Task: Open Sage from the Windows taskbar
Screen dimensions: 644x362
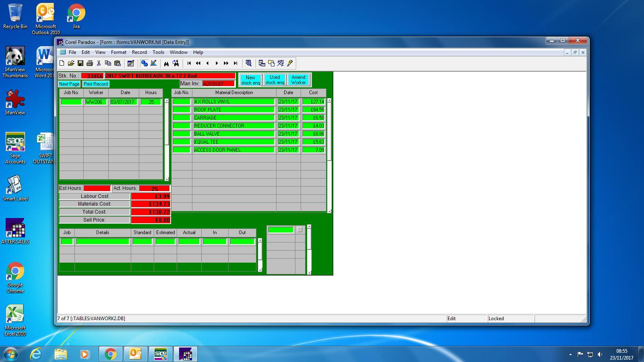Action: tap(161, 354)
